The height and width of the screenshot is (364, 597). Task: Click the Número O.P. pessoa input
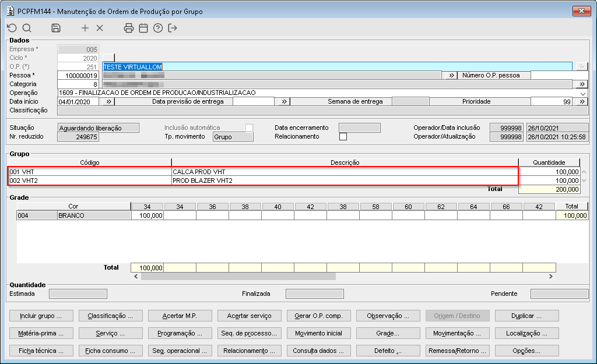pyautogui.click(x=559, y=75)
